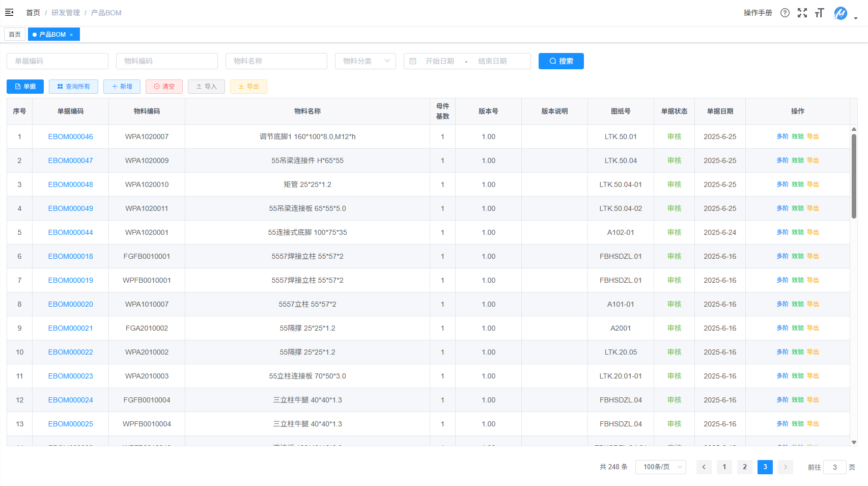
Task: Open the font size adjustment icon
Action: pyautogui.click(x=820, y=13)
